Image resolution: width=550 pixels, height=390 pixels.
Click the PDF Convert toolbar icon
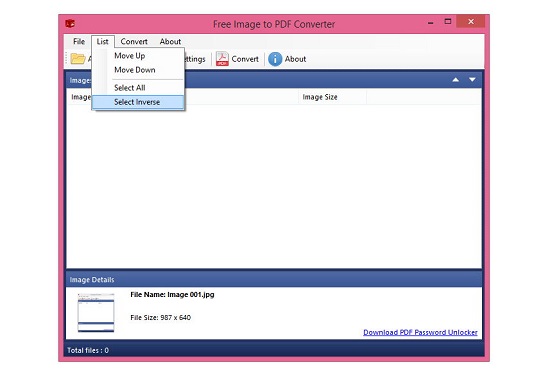click(222, 59)
